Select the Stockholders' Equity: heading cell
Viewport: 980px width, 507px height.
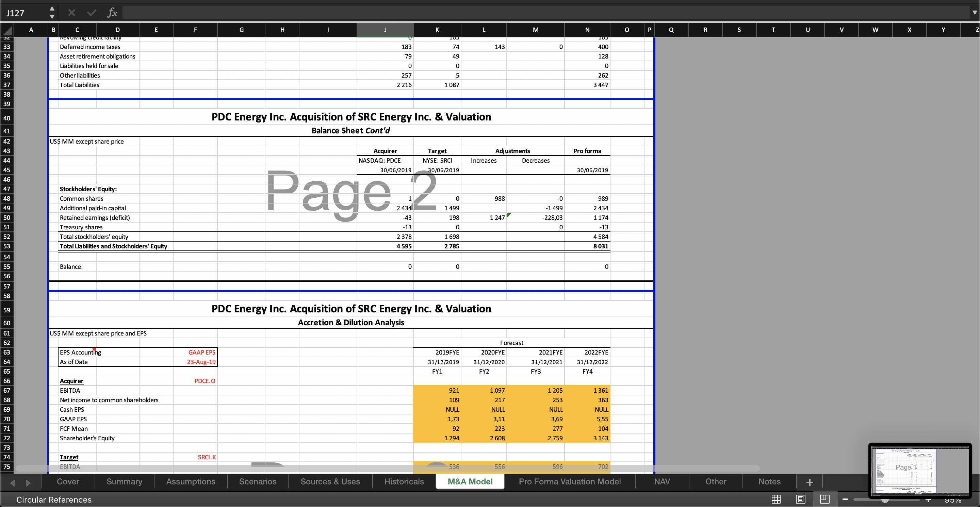coord(88,189)
